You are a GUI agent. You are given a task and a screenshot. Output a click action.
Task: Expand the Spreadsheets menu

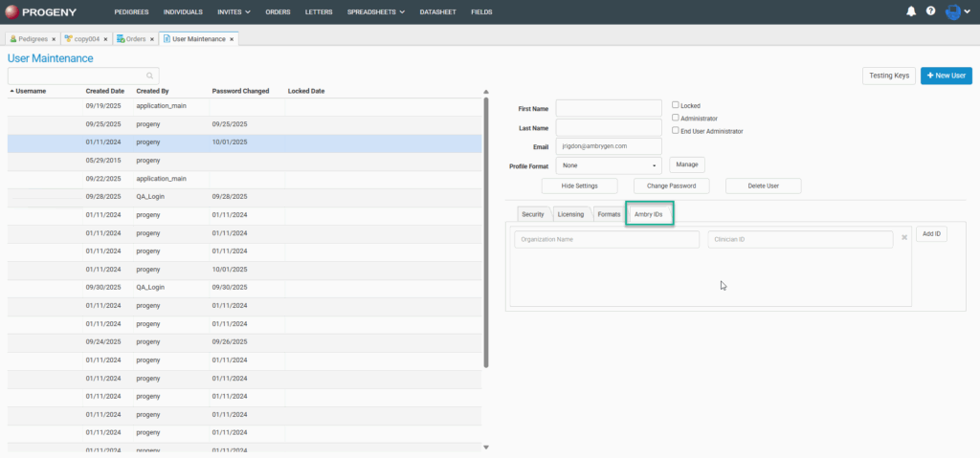[x=375, y=11]
